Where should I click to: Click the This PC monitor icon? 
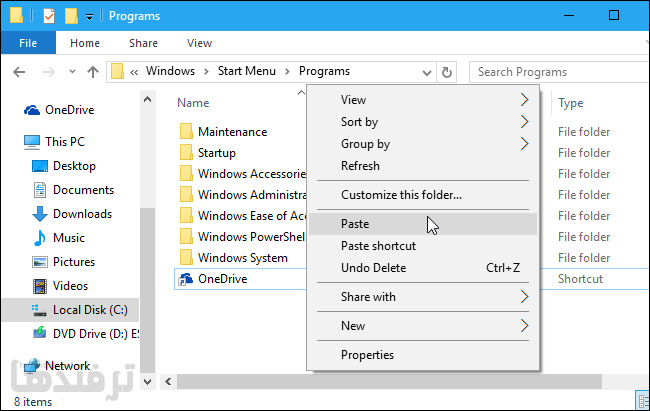coord(32,142)
